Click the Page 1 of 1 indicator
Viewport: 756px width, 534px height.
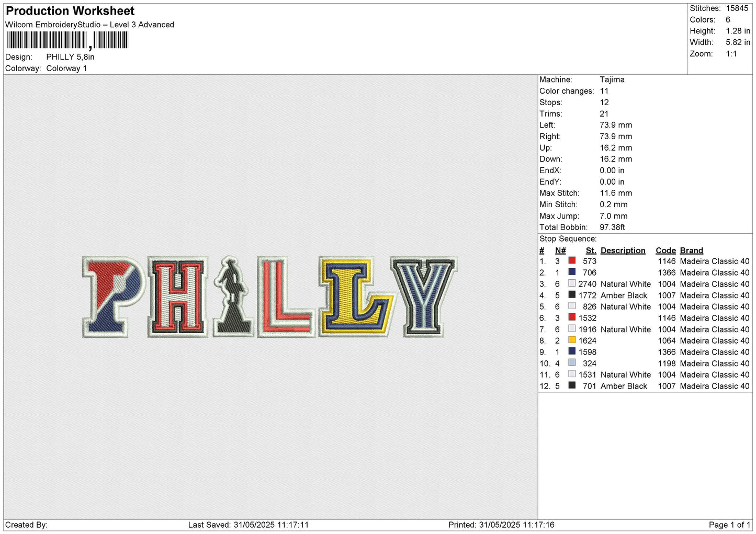coord(729,525)
